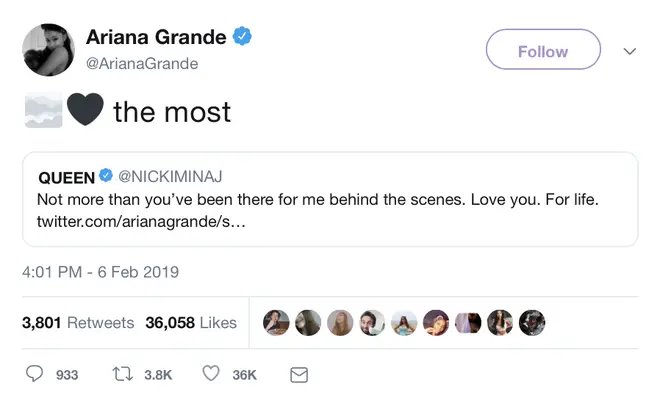
Task: Click QUEEN's verified badge in quoted tweet
Action: pos(106,176)
